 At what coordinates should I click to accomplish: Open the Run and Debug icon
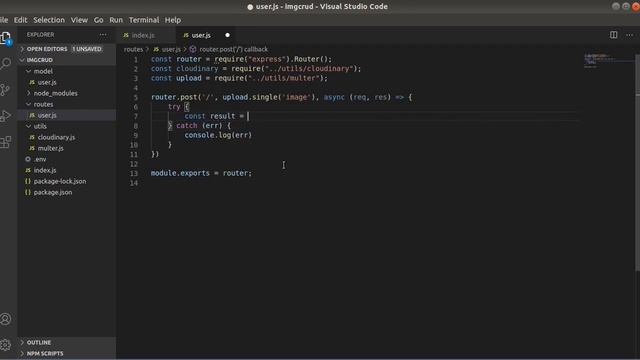click(x=5, y=116)
